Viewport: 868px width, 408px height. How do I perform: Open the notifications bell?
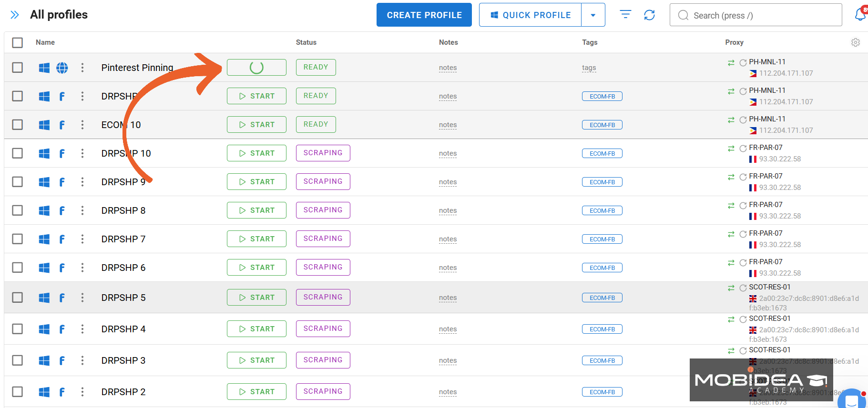tap(860, 14)
